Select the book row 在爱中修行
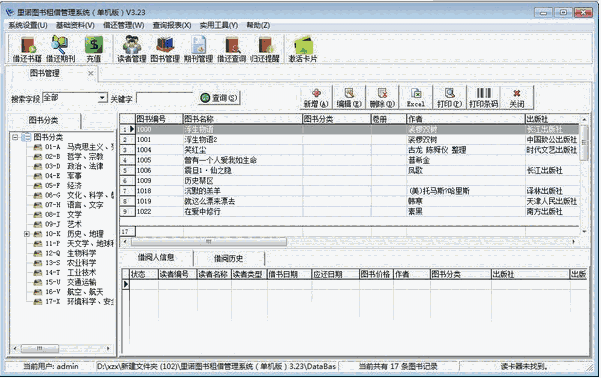This screenshot has width=601, height=378. (349, 212)
